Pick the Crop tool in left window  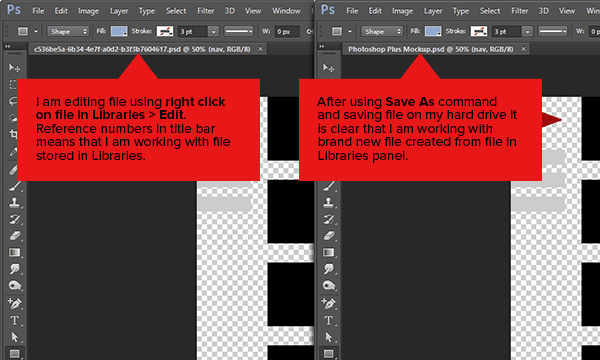13,134
